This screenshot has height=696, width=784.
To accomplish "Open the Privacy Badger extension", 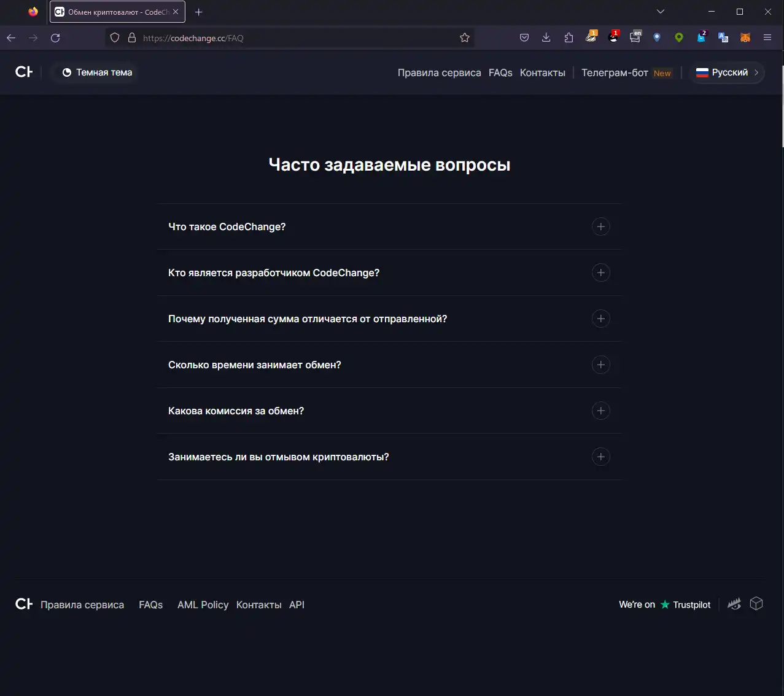I will (x=591, y=37).
